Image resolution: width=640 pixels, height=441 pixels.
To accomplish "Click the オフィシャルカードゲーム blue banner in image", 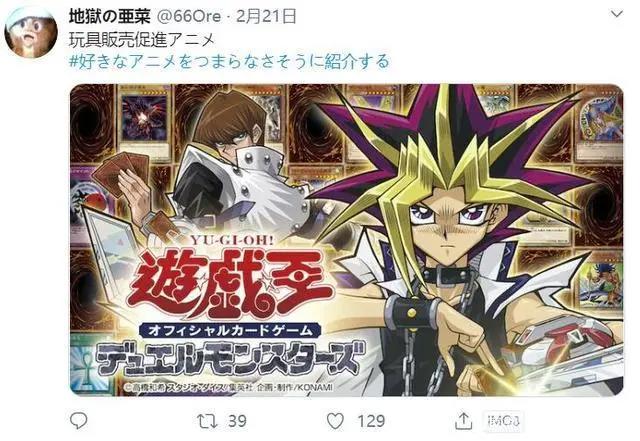I will coord(230,330).
